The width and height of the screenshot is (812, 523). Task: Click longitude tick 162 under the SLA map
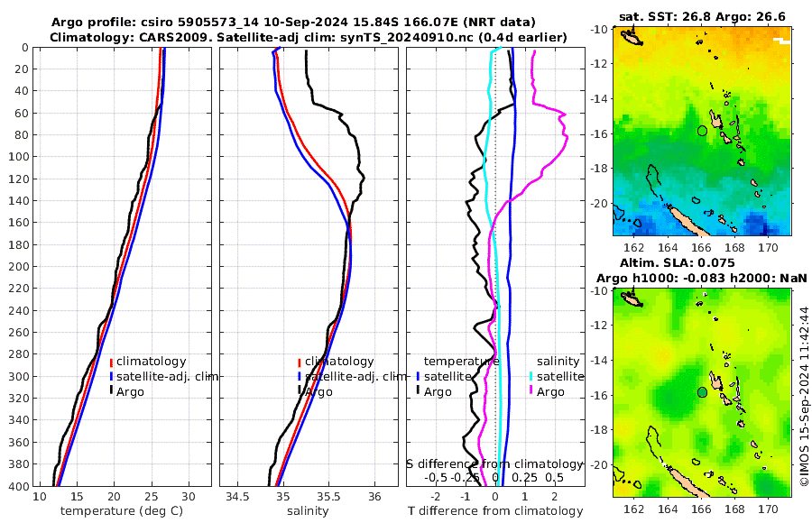point(634,509)
